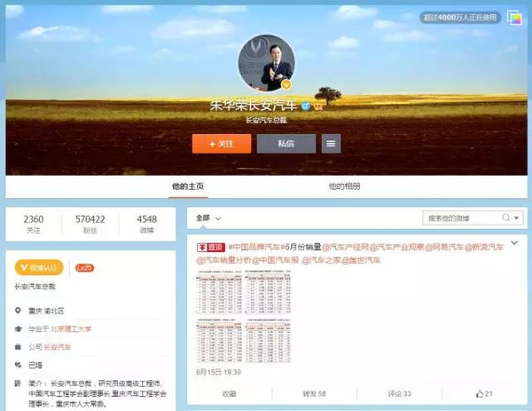Open the 长安汽车 company link
This screenshot has width=532, height=411.
58,347
